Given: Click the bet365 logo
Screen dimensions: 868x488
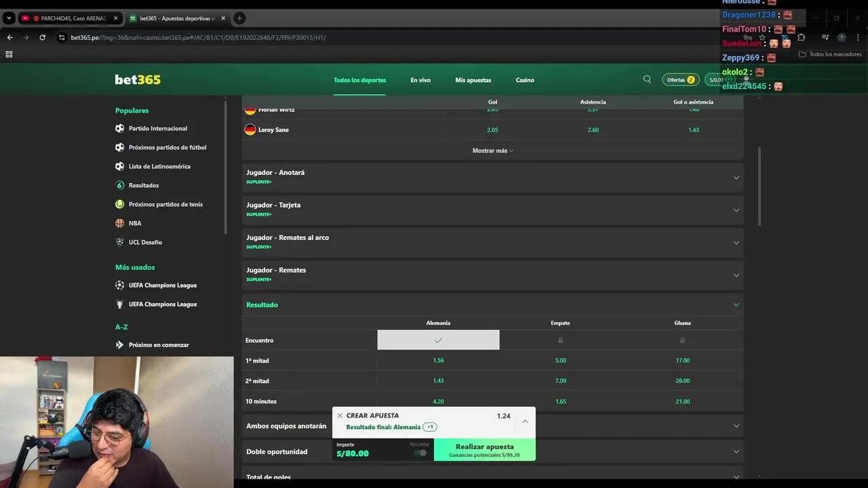Looking at the screenshot, I should (138, 79).
